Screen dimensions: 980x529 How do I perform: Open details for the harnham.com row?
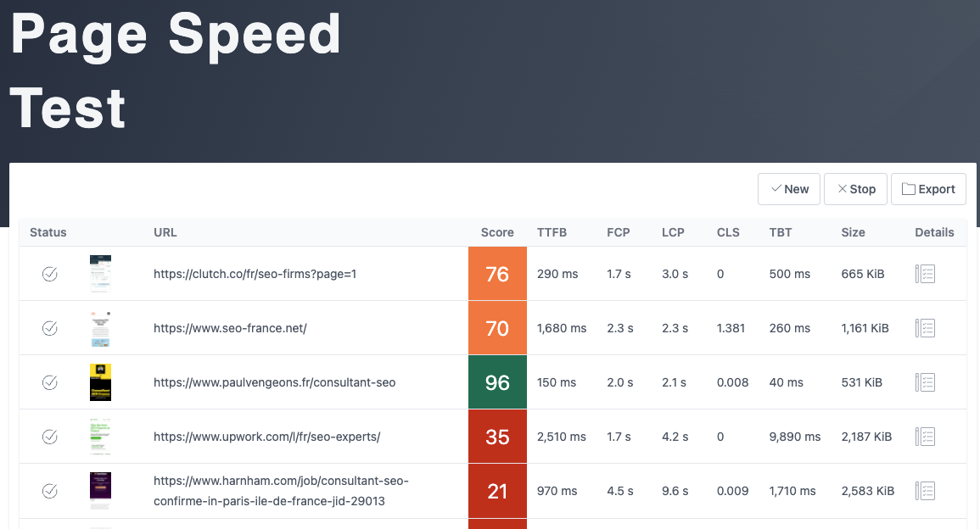pos(925,491)
